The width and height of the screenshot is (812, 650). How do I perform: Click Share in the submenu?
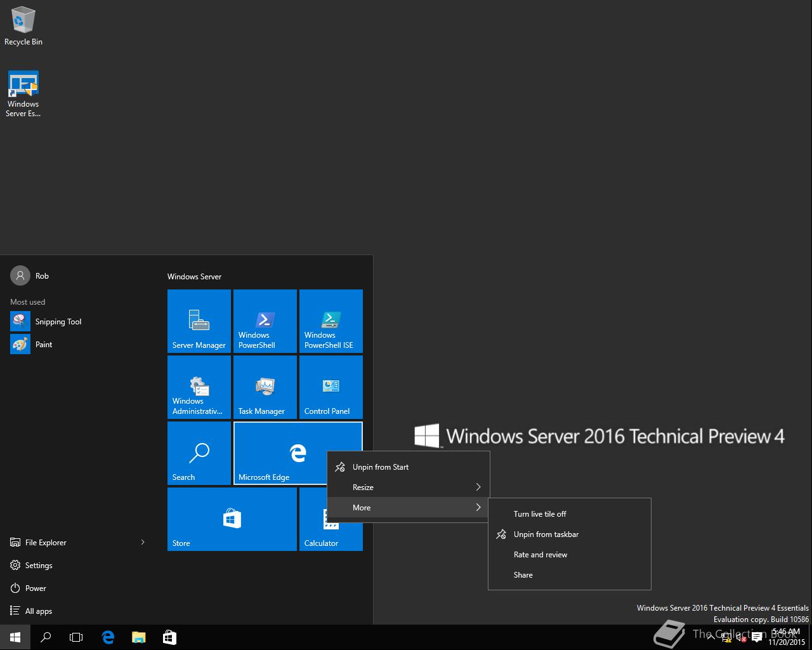523,575
